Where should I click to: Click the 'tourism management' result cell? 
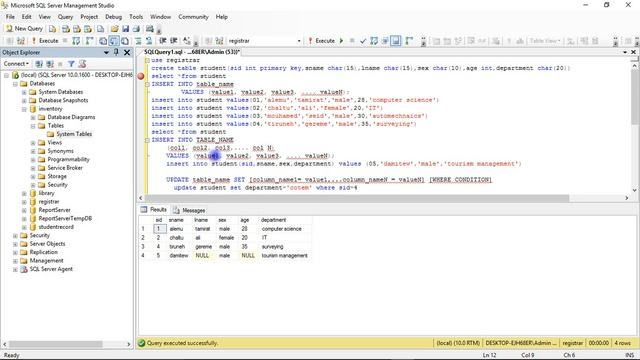pyautogui.click(x=284, y=256)
